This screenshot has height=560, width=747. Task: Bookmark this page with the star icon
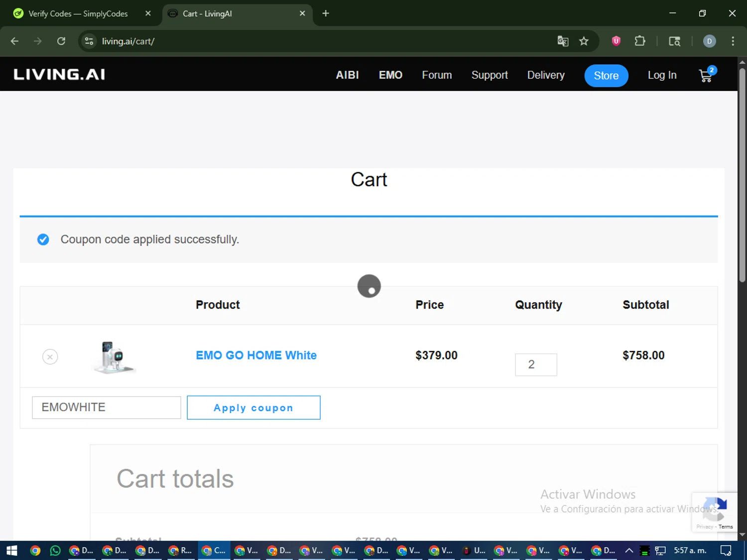(584, 41)
